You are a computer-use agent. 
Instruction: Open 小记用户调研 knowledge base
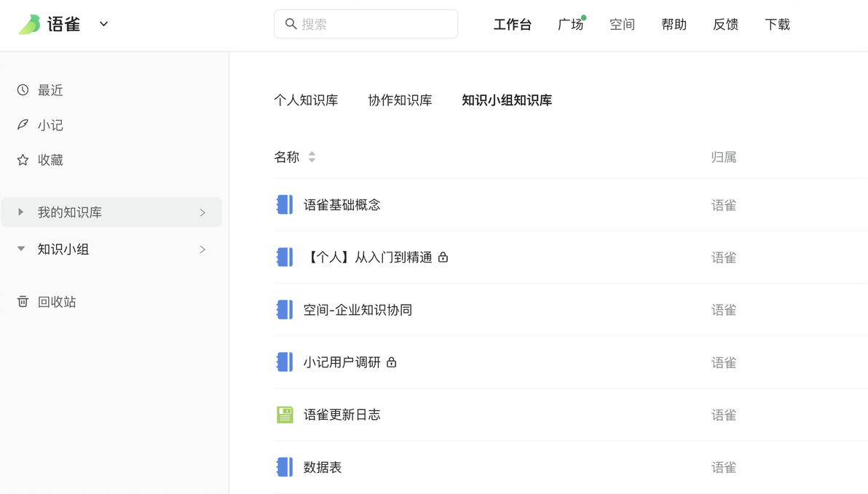(342, 362)
